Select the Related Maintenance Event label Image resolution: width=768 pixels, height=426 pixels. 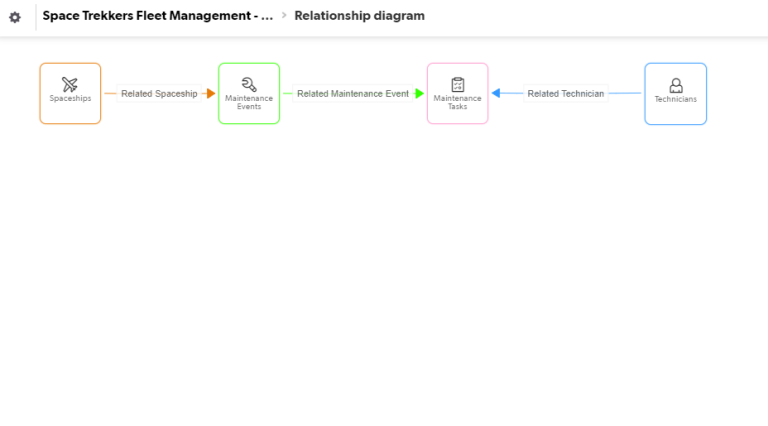coord(352,94)
